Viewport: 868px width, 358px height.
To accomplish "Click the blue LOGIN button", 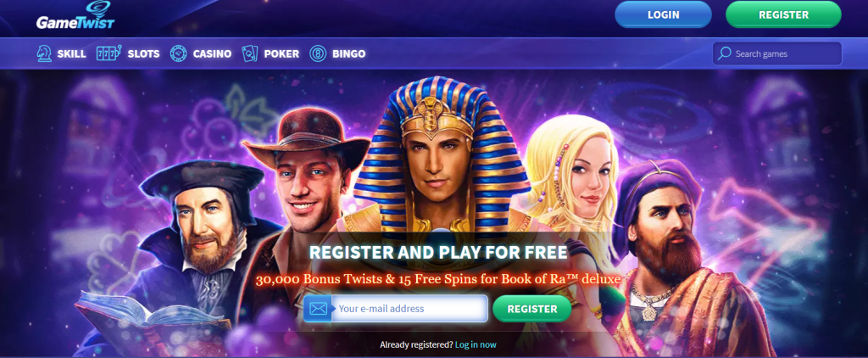I will [663, 15].
